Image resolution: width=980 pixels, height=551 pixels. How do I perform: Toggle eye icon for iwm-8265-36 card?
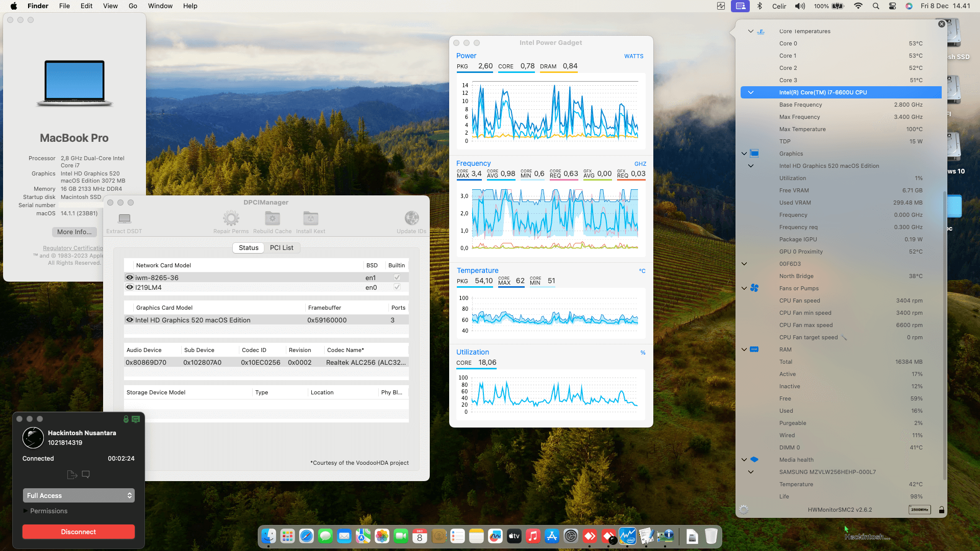tap(130, 278)
